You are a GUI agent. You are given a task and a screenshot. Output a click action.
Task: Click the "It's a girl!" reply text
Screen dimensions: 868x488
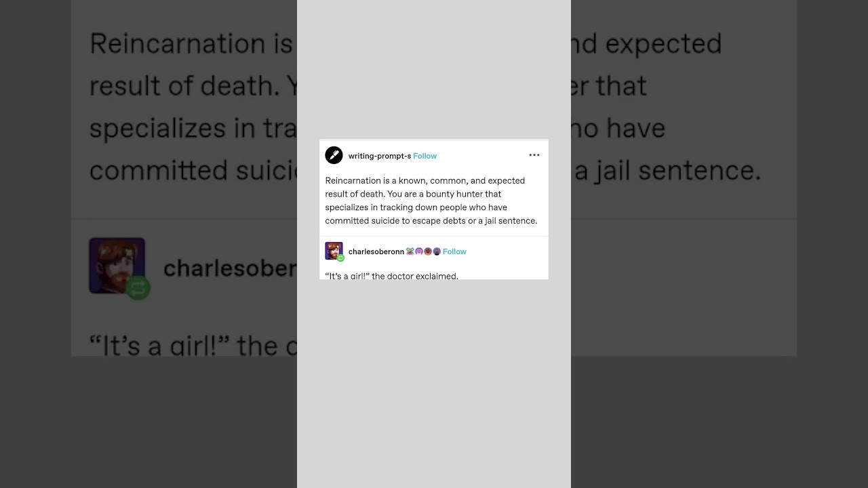(x=392, y=276)
